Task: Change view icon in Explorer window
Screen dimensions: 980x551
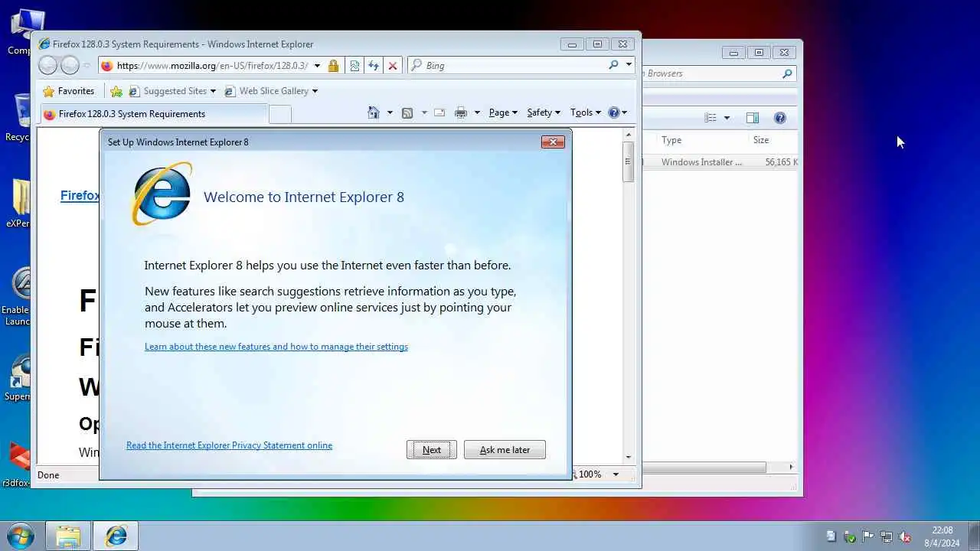Action: 710,118
